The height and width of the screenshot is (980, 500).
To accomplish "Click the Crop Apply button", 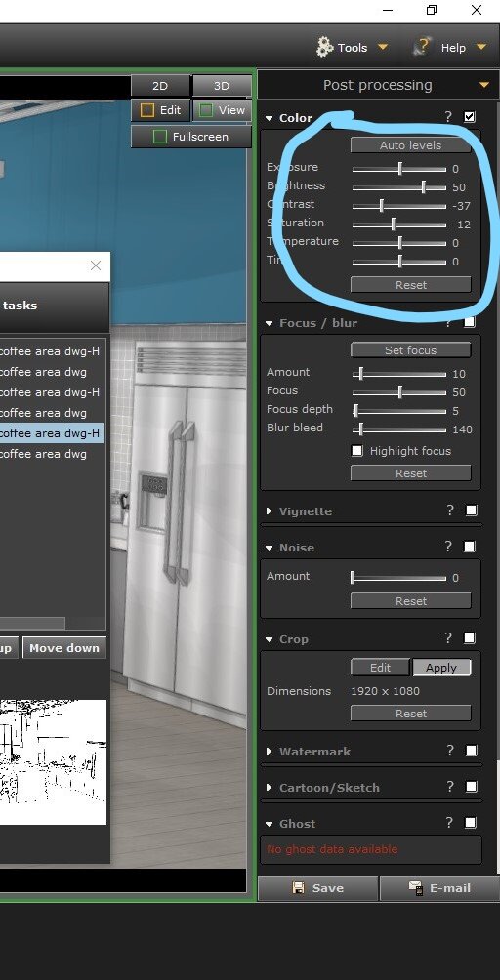I will (441, 668).
